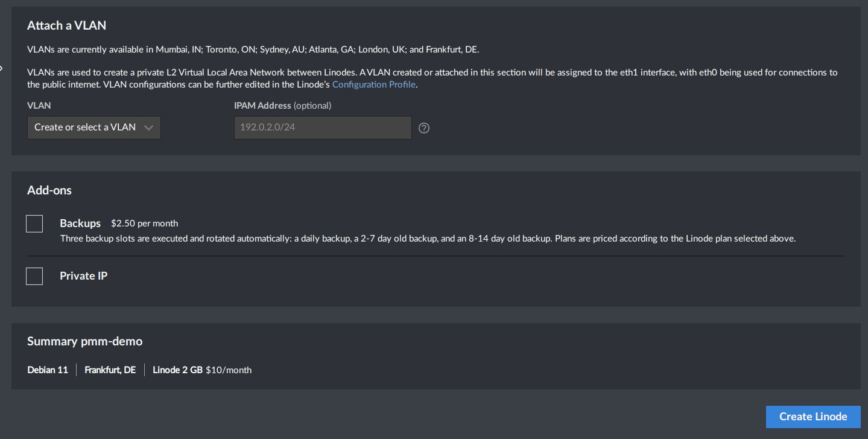The width and height of the screenshot is (868, 439).
Task: Enable the Private IP checkbox
Action: [x=34, y=276]
